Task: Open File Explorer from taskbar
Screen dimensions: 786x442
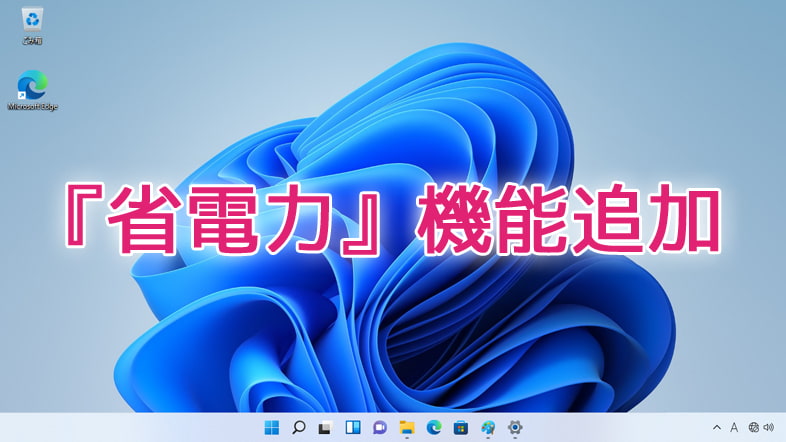Action: pyautogui.click(x=407, y=427)
